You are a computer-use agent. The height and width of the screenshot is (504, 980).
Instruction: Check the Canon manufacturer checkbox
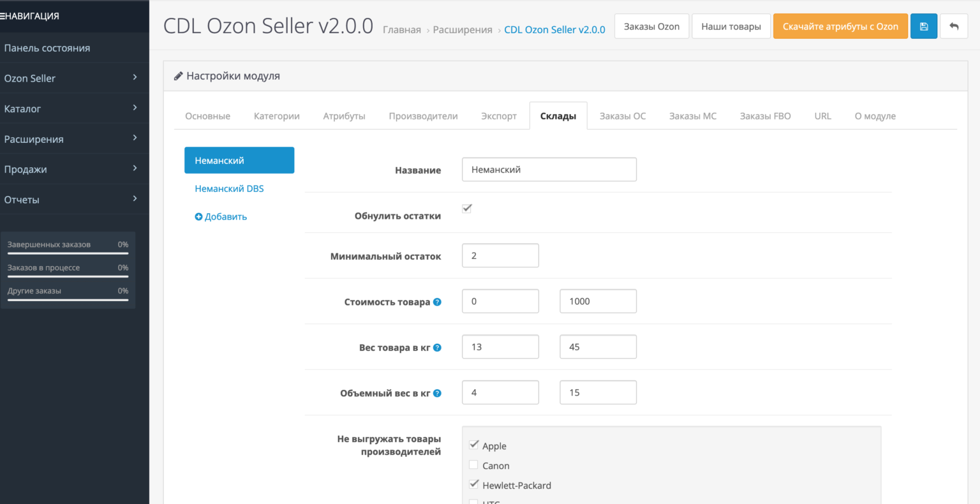(x=473, y=464)
